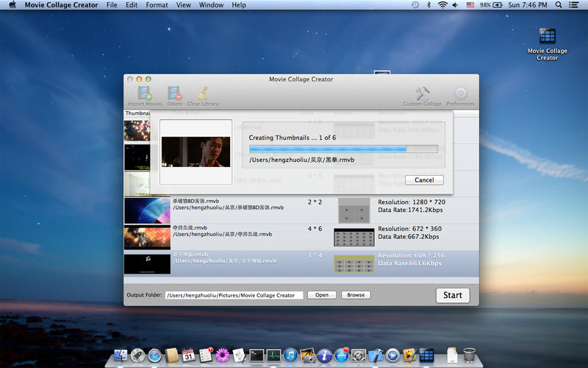This screenshot has width=588, height=368.
Task: Click the Delete toolbar icon
Action: coord(174,93)
